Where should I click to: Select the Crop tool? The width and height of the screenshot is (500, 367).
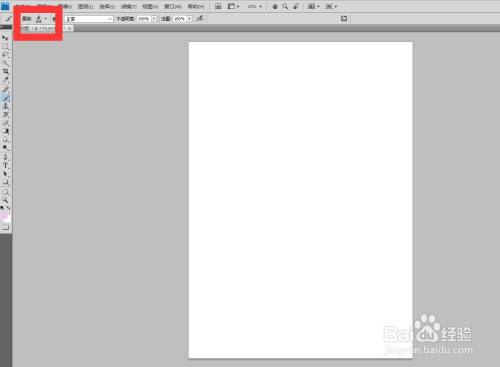[5, 71]
